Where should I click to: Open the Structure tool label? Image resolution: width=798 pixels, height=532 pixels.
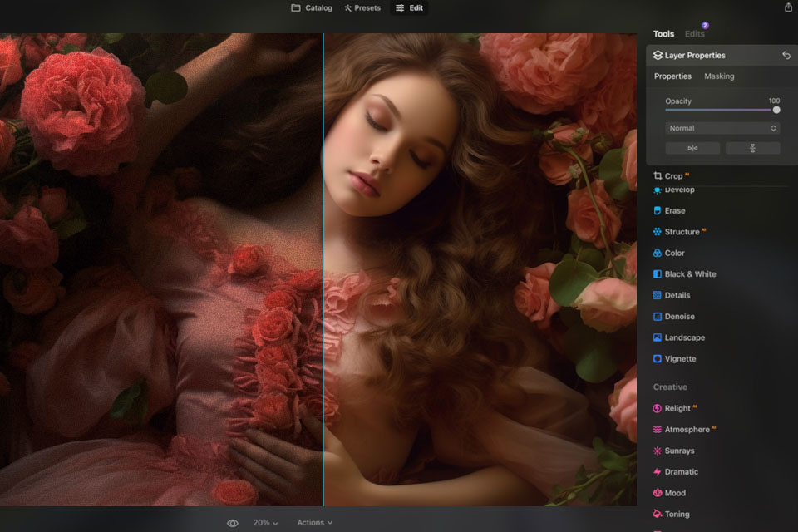click(x=682, y=232)
